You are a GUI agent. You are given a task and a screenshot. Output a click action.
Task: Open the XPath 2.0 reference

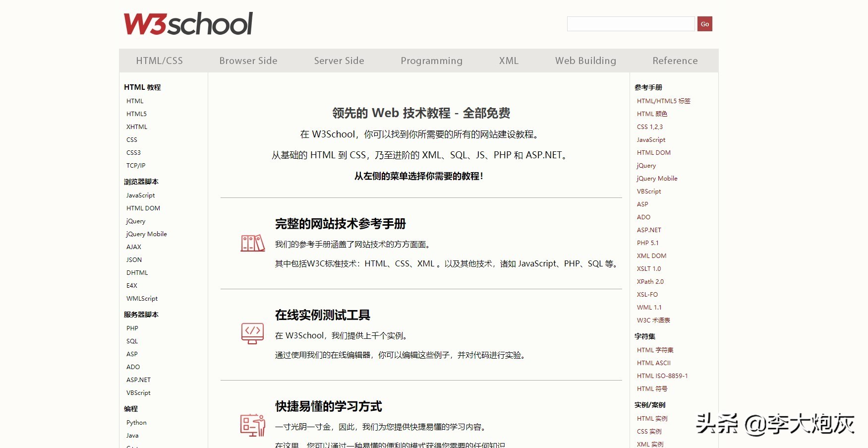[x=650, y=281]
